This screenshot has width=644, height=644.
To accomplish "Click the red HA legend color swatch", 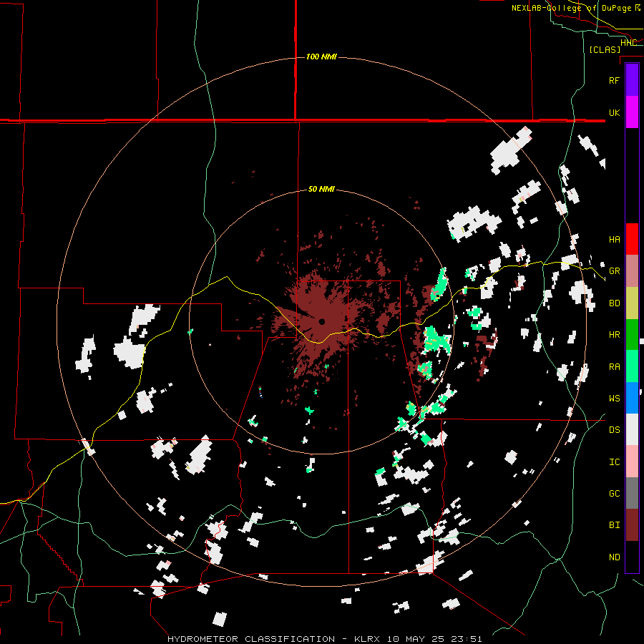I will [632, 239].
